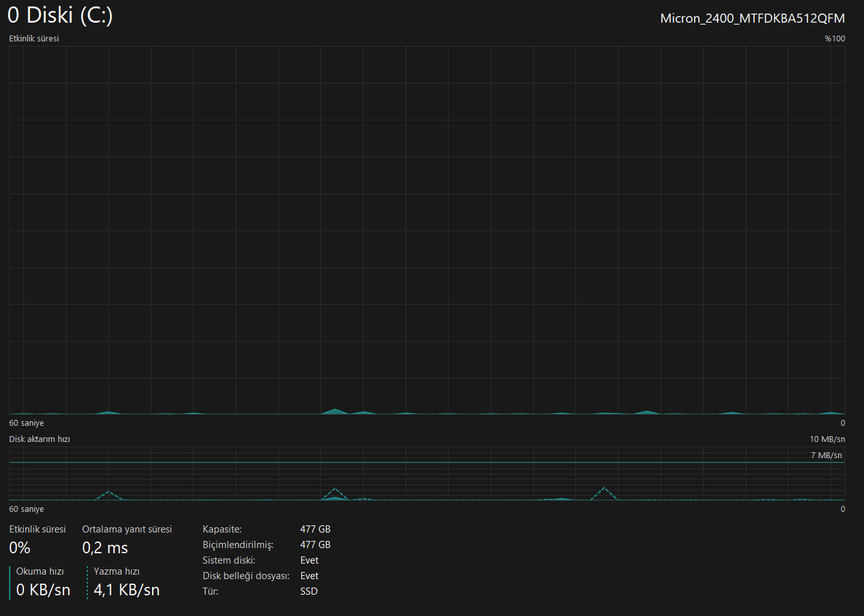Click the 10 MB/sn scale label
This screenshot has height=616, width=864.
point(827,439)
